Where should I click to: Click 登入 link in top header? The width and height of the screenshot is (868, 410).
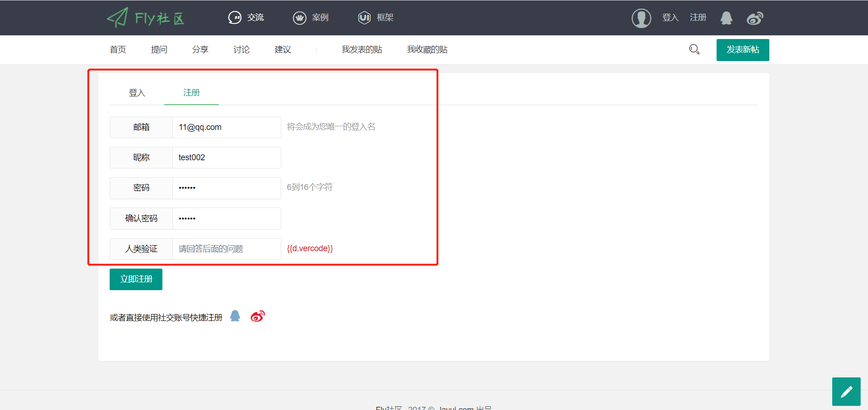pos(670,17)
